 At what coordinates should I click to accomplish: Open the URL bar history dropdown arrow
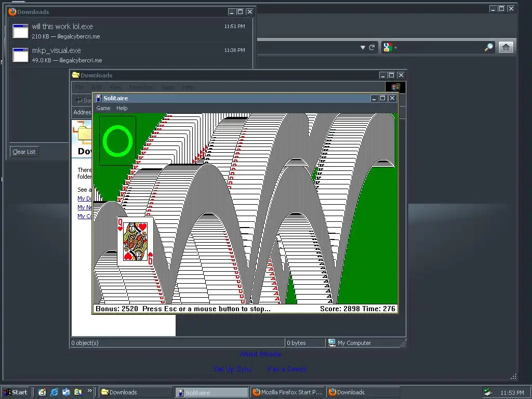363,47
